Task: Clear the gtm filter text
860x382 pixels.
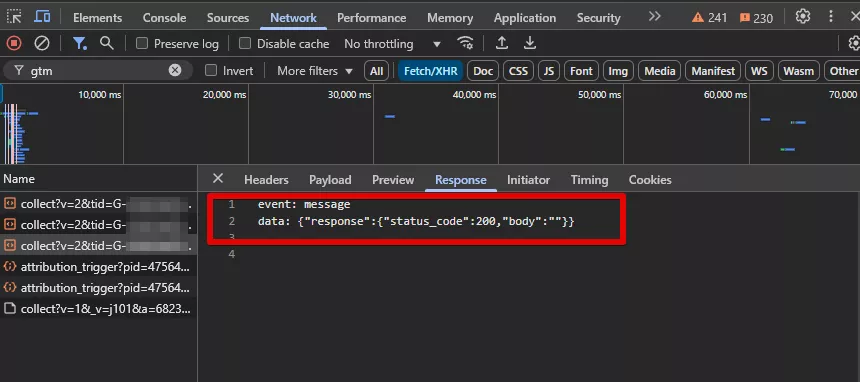Action: [175, 70]
